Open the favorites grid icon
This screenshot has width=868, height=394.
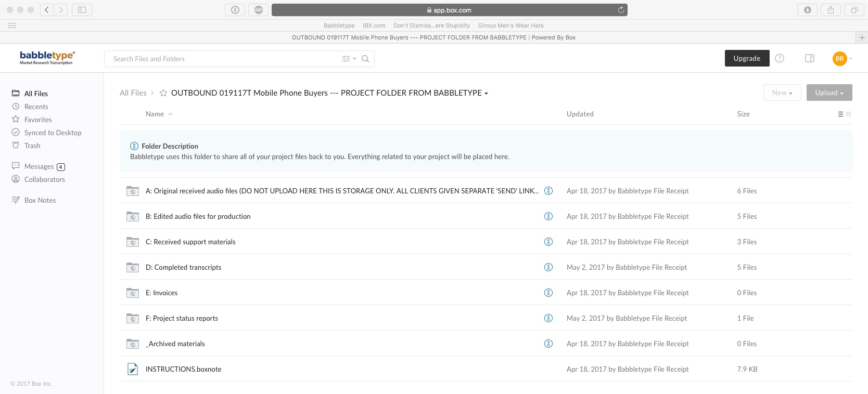pyautogui.click(x=12, y=25)
